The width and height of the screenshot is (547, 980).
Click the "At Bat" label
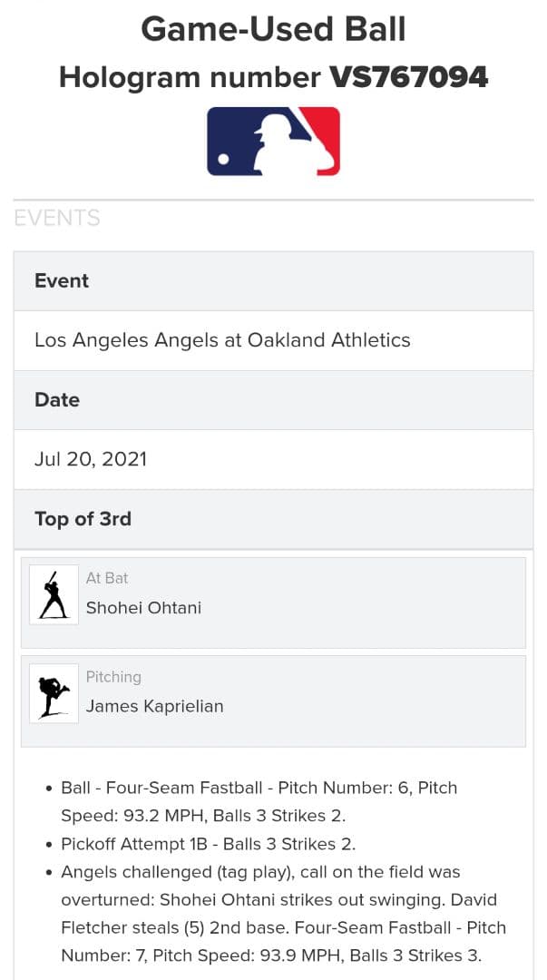(x=107, y=578)
